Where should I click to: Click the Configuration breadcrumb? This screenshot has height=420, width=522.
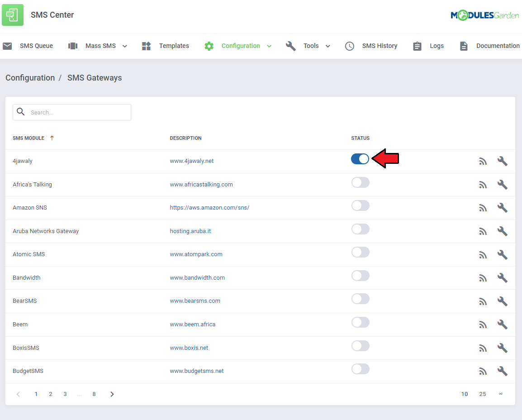point(30,77)
